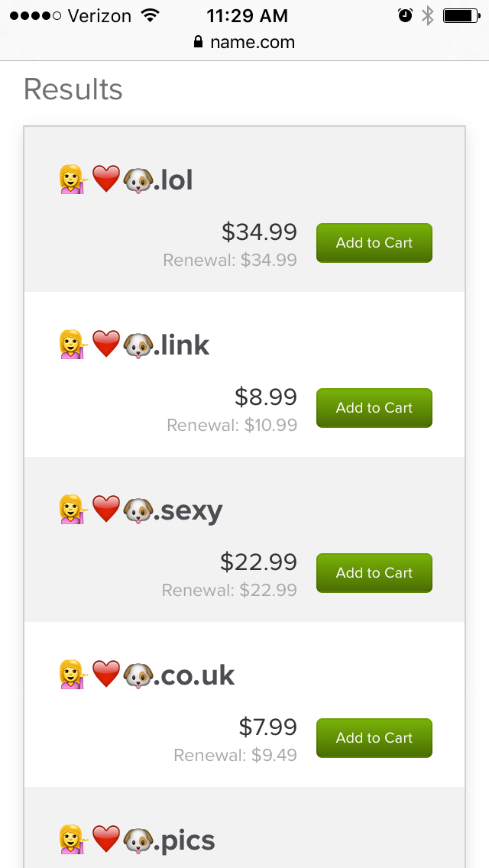This screenshot has width=489, height=868.
Task: Add the .lol domain to cart
Action: pyautogui.click(x=374, y=242)
